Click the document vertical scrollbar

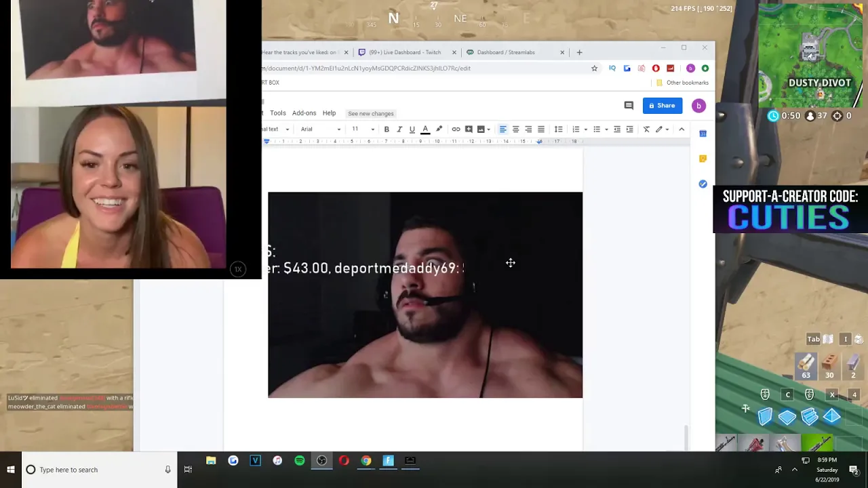pos(686,437)
